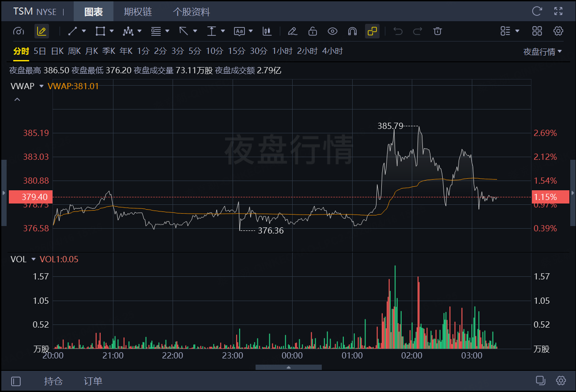This screenshot has width=576, height=392.
Task: Select the rectangle shape tool
Action: tap(100, 31)
